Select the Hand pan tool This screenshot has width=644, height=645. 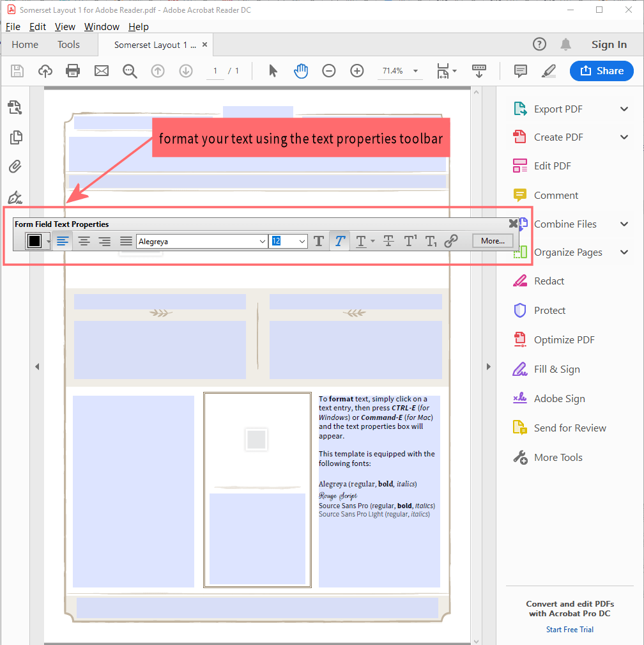point(301,71)
